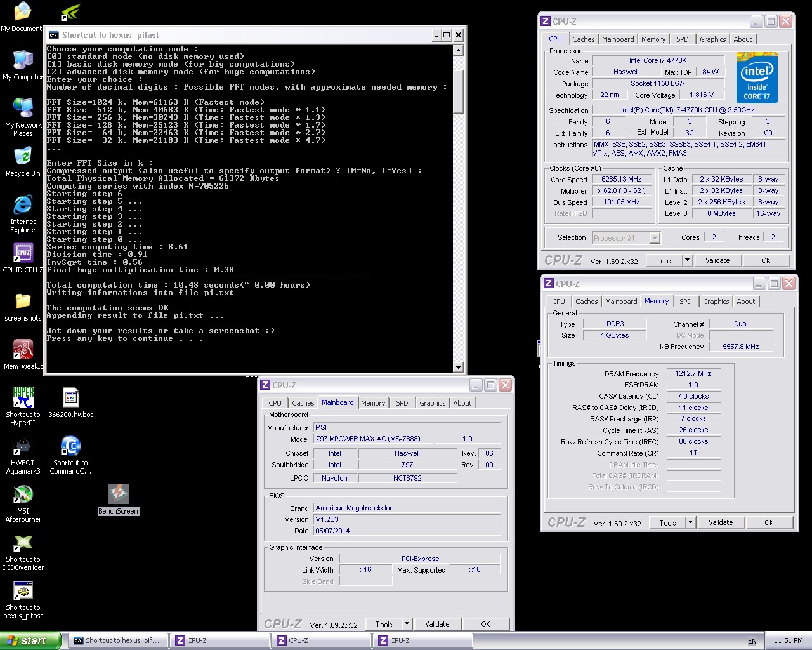
Task: Click the taskbar clock showing 11:51 PM
Action: click(x=788, y=641)
